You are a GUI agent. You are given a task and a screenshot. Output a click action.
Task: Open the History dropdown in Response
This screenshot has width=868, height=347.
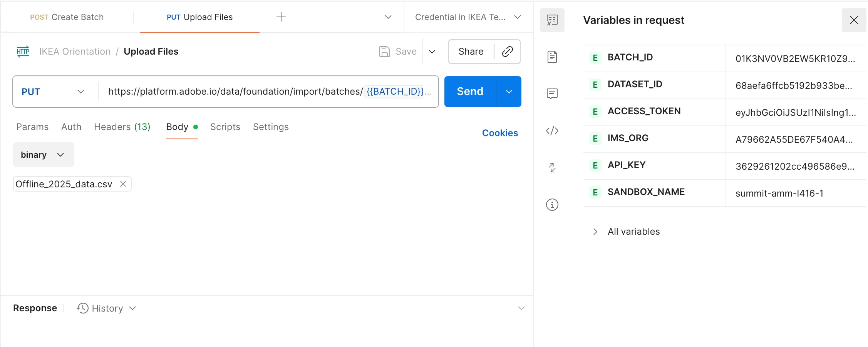click(x=107, y=308)
